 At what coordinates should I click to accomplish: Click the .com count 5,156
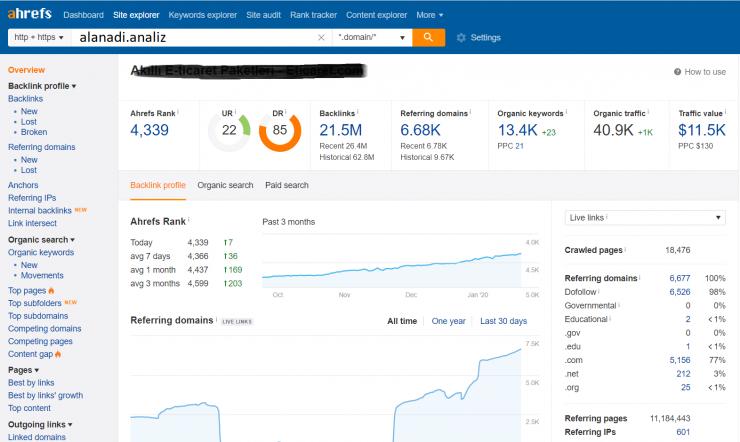tap(680, 360)
